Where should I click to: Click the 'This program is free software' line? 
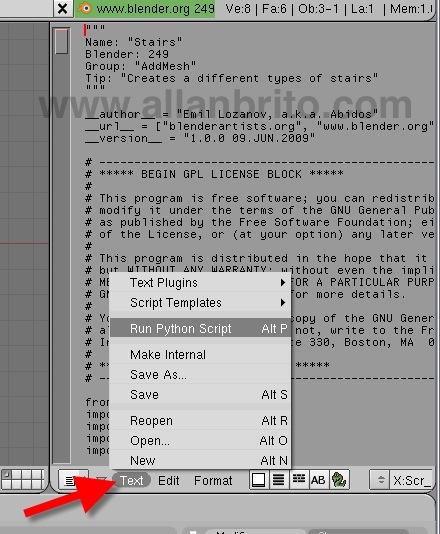(260, 198)
